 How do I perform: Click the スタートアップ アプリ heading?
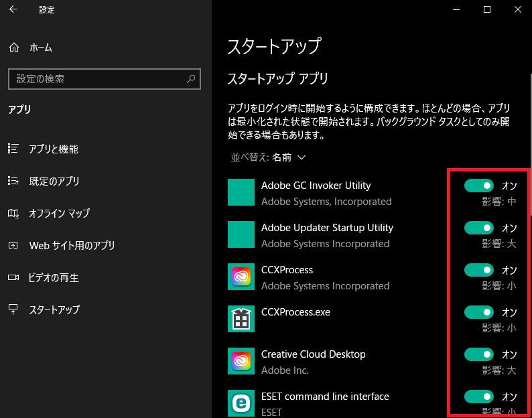(277, 78)
